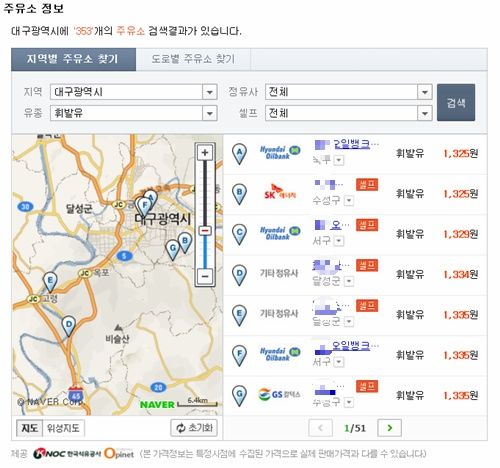The image size is (500, 468).
Task: Click GS Caltex logo in row G
Action: pyautogui.click(x=279, y=395)
